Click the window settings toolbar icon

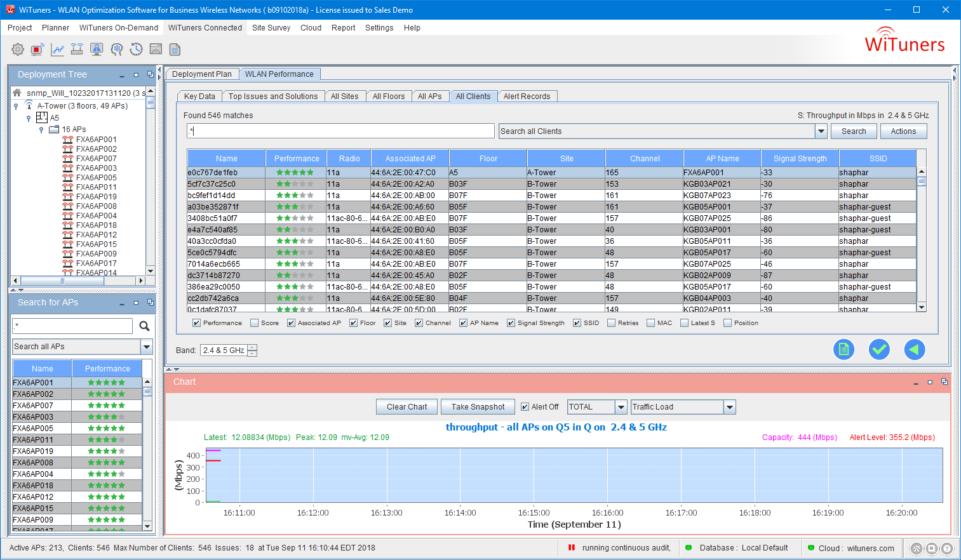156,50
